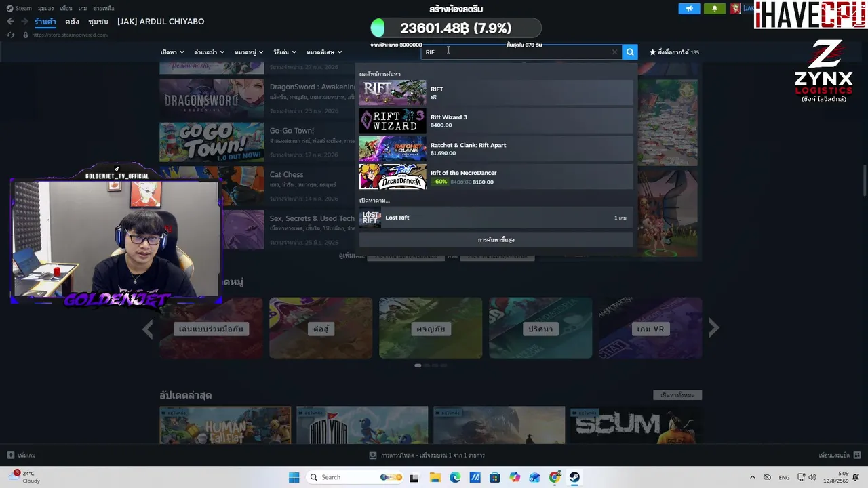This screenshot has width=868, height=488.
Task: Open the ผจญภัย category card
Action: point(431,328)
